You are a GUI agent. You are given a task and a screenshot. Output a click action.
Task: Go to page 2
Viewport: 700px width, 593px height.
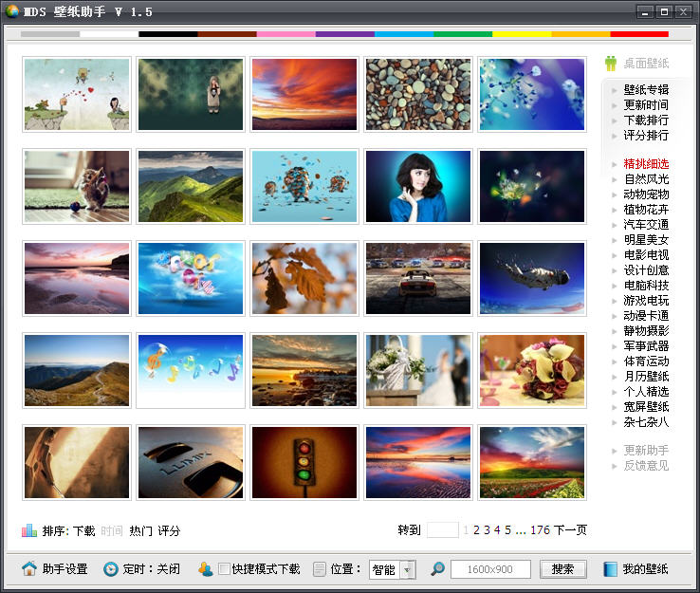pos(476,530)
